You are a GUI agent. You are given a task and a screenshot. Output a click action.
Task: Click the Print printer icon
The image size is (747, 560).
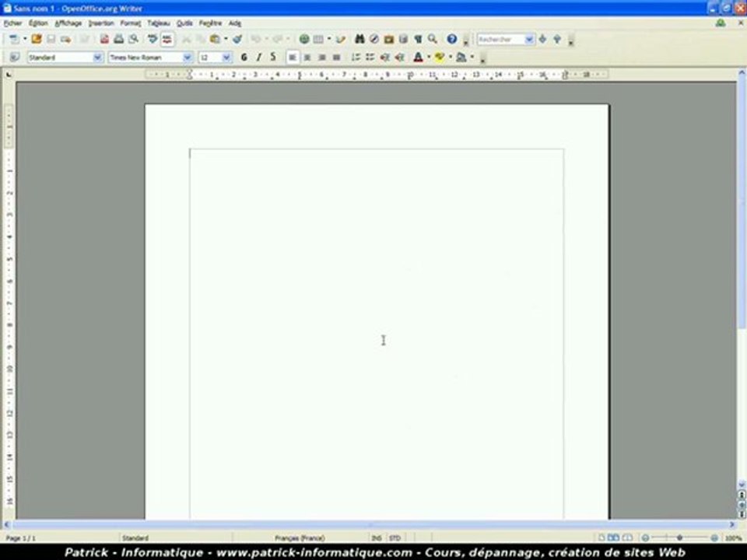click(x=118, y=40)
